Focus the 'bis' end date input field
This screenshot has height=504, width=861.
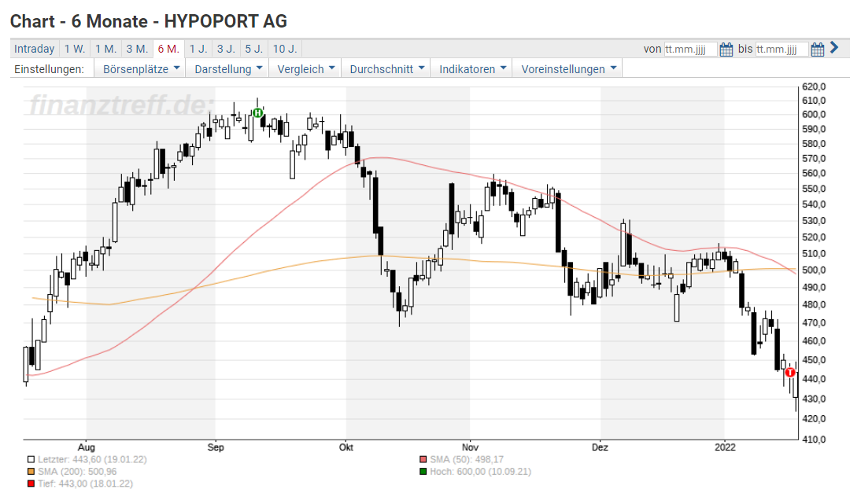point(782,50)
